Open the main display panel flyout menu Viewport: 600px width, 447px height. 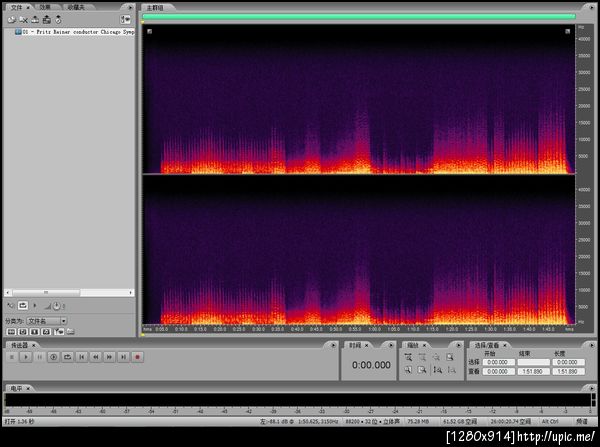[591, 7]
